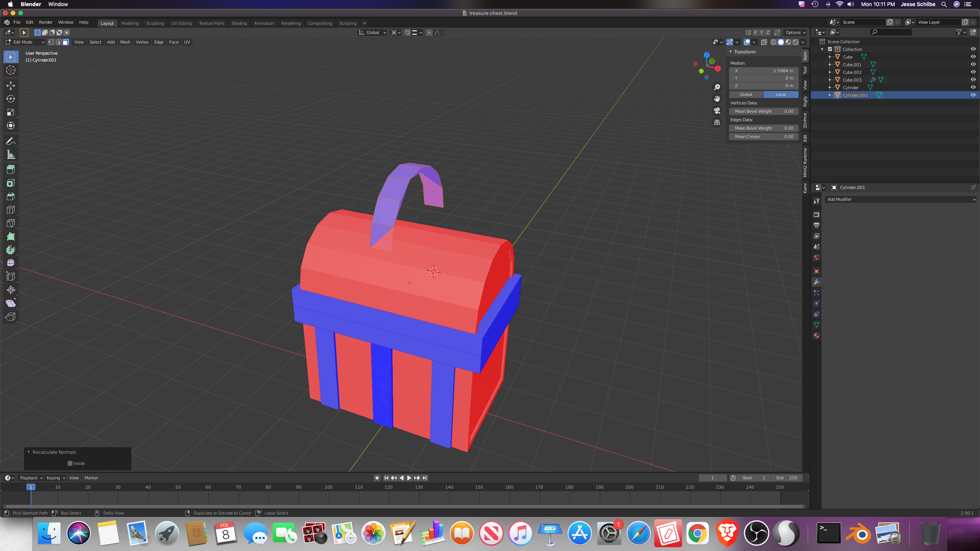
Task: Open the Material Properties tab
Action: point(816,336)
